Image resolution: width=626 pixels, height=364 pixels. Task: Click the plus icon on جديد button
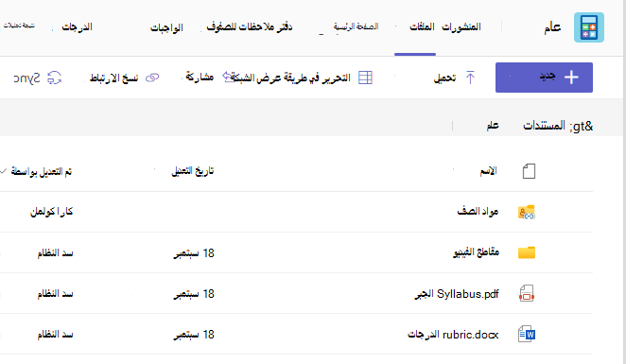point(571,78)
